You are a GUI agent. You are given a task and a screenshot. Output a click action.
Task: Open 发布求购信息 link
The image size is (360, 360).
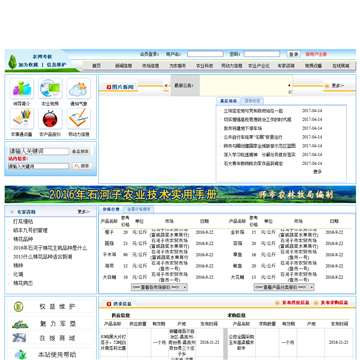point(334,303)
